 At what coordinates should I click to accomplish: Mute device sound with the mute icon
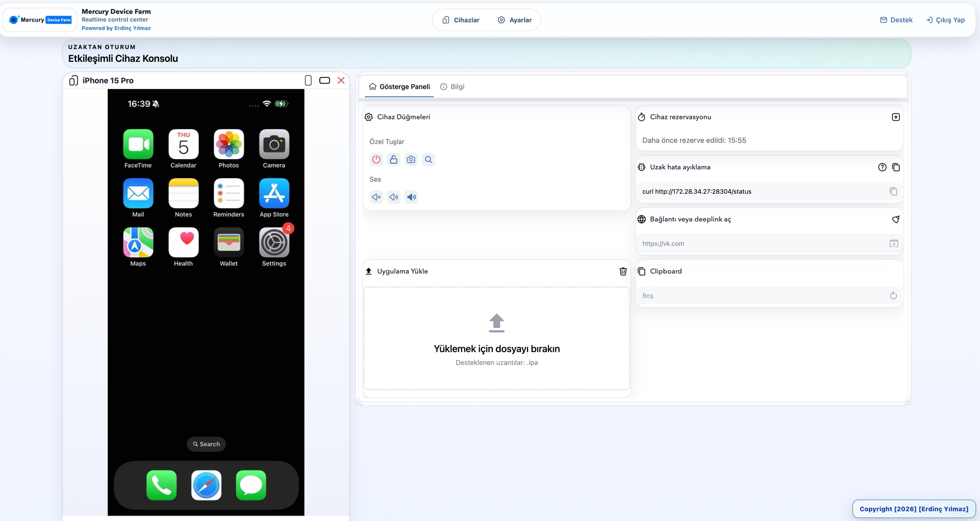[x=376, y=197]
